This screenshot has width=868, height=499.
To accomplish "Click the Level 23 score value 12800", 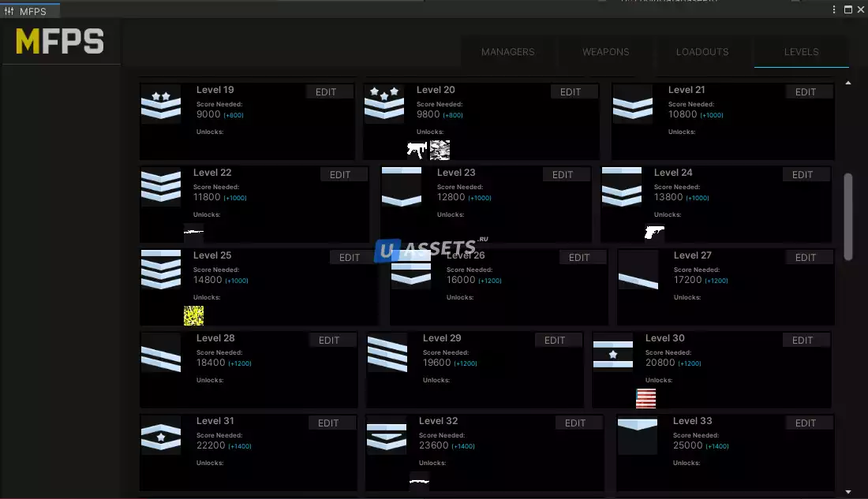I will [451, 197].
